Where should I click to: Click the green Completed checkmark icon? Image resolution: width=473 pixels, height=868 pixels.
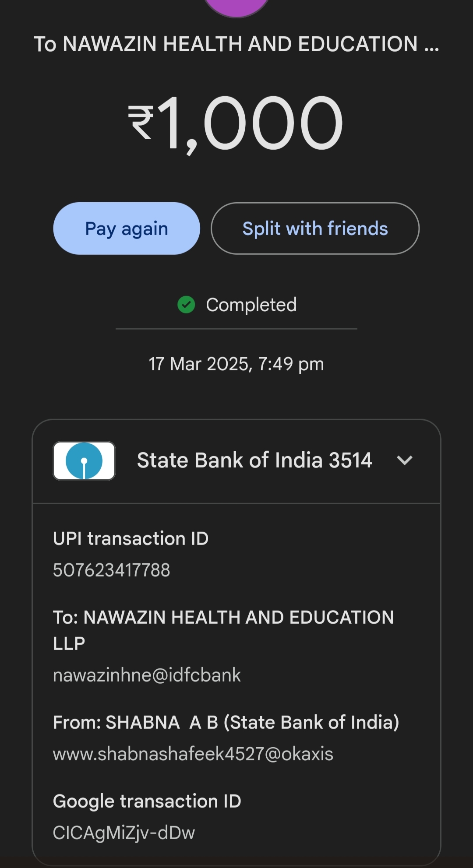point(186,305)
